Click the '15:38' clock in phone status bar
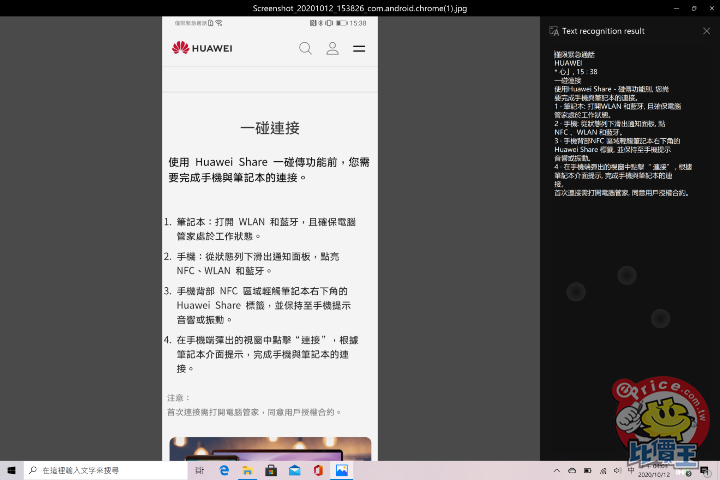 [x=358, y=23]
